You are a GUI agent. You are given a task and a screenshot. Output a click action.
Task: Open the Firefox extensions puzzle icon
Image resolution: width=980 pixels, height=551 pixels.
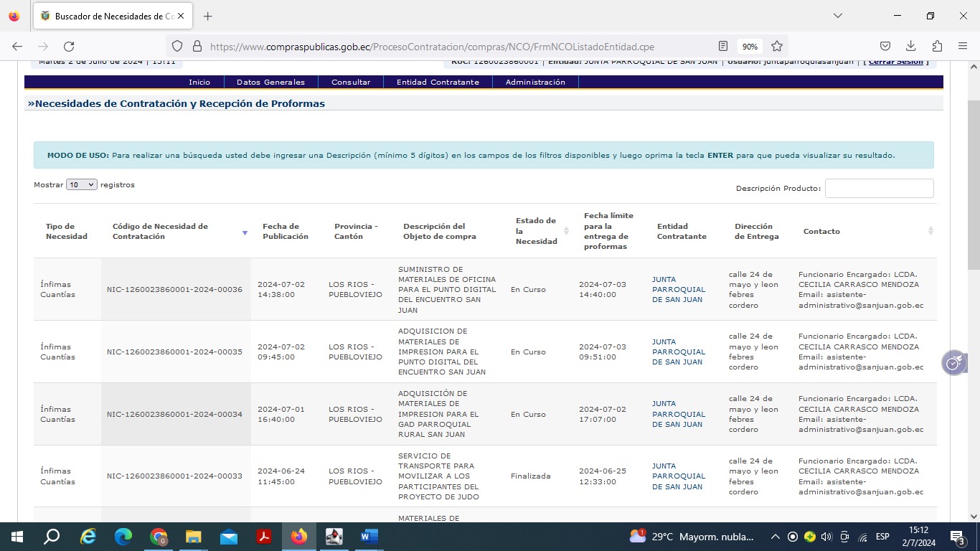click(x=937, y=47)
